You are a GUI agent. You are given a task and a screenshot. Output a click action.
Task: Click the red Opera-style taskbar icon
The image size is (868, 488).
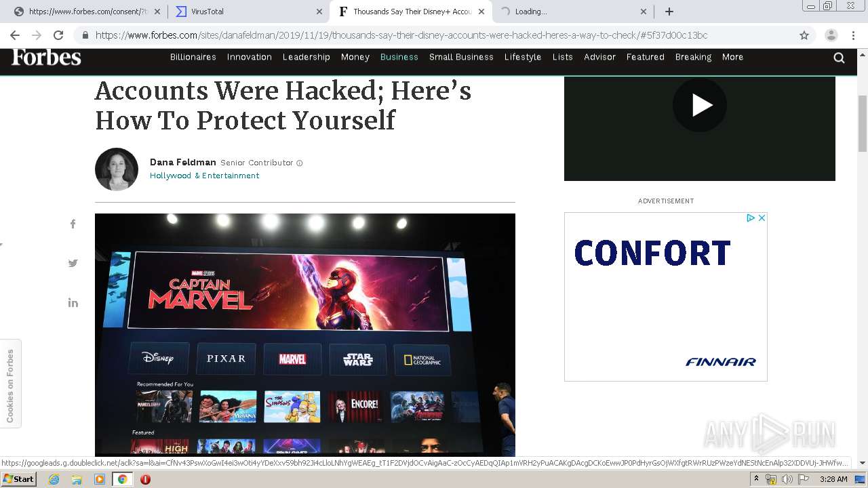(x=145, y=479)
